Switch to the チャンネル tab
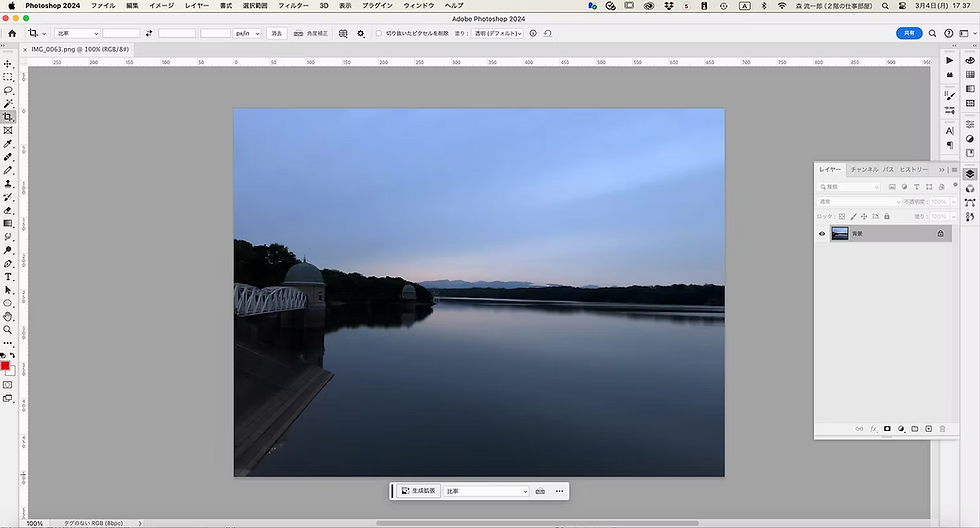980x528 pixels. click(x=864, y=169)
